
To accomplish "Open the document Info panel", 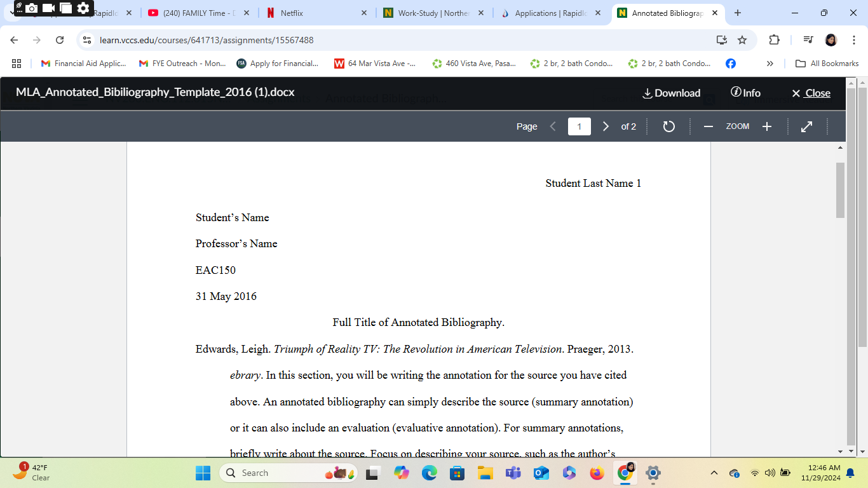I will pyautogui.click(x=745, y=93).
